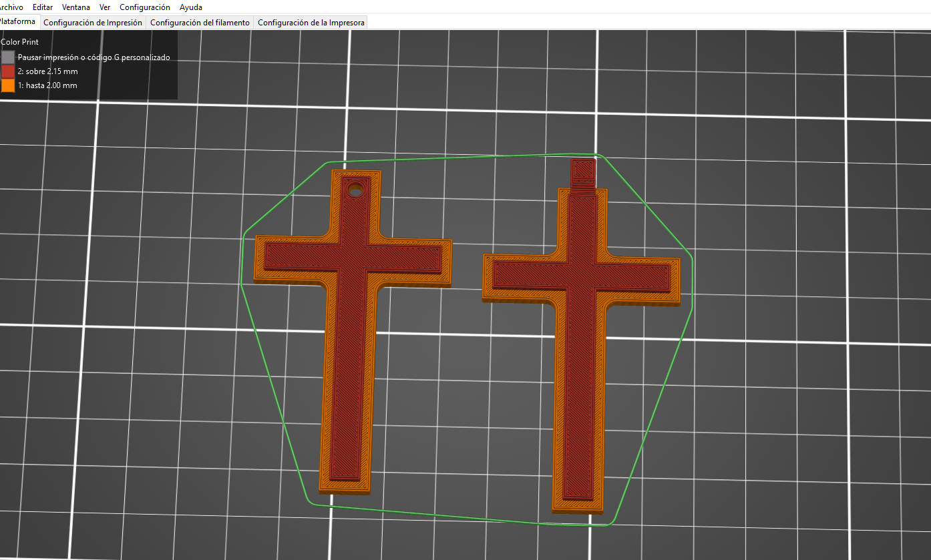
Task: Switch to Configuración del filamento tab
Action: point(200,22)
